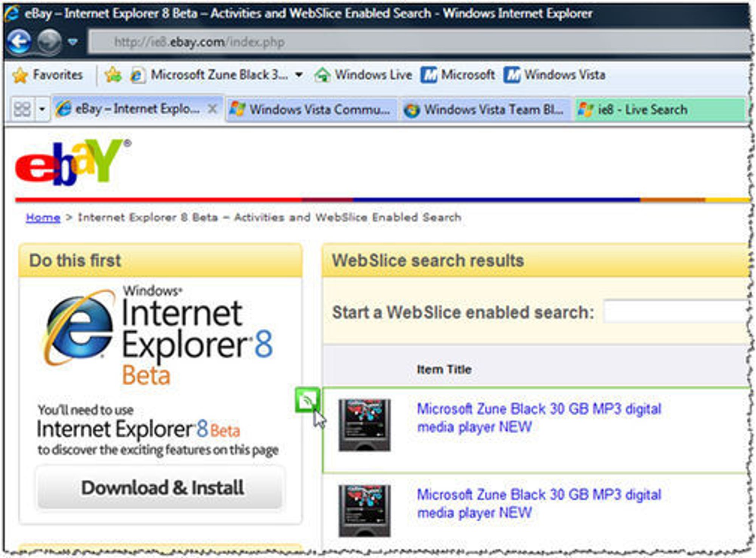
Task: Expand the tab list dropdown arrow
Action: (x=42, y=110)
